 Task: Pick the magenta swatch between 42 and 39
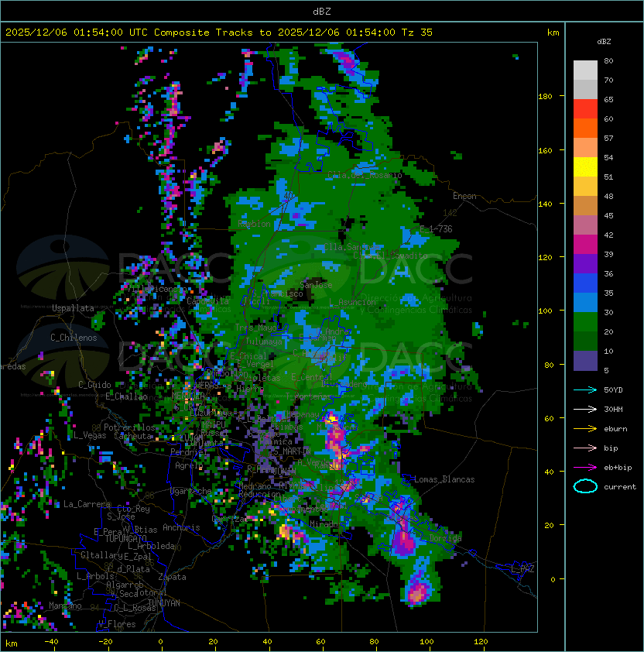(x=585, y=245)
